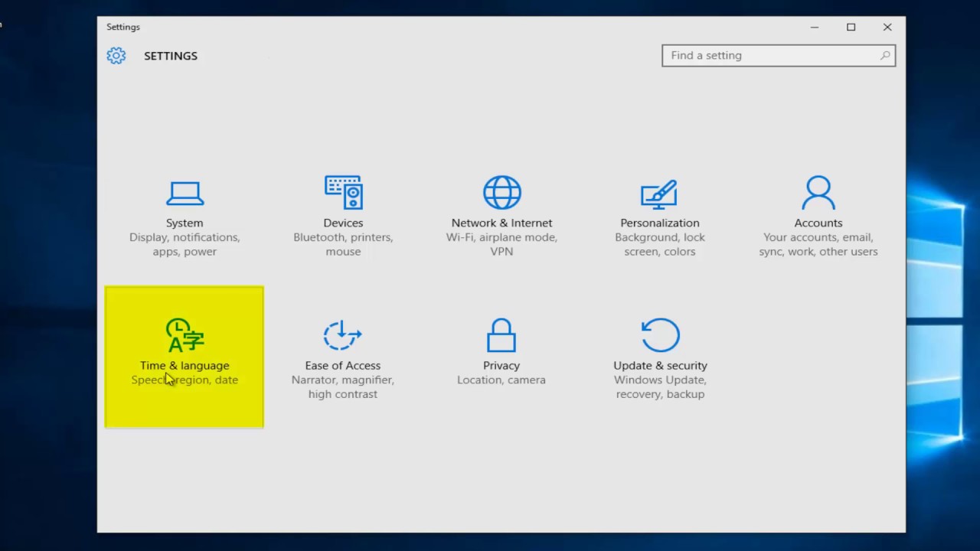Screen dimensions: 980x551
Task: Open the System laptop icon
Action: (x=185, y=194)
